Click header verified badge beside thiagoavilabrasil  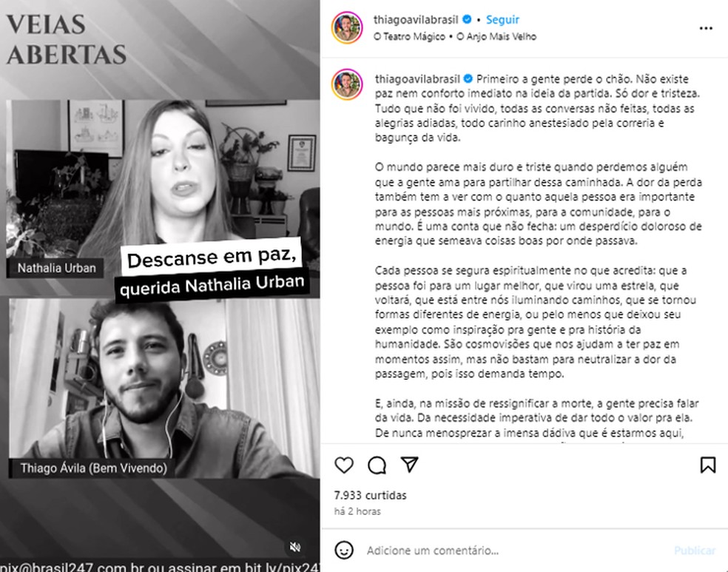point(467,19)
